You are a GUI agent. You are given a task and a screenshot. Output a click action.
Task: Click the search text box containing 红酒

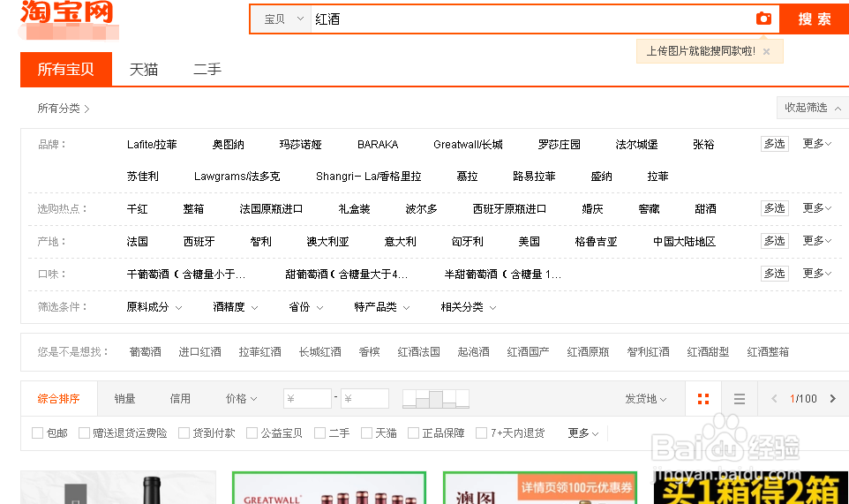(x=533, y=19)
